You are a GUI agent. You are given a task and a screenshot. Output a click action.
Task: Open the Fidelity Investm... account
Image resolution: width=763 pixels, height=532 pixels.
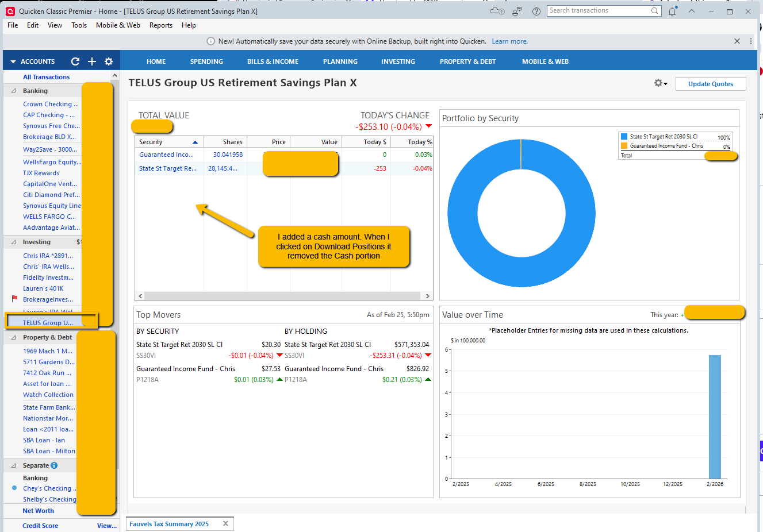(48, 277)
